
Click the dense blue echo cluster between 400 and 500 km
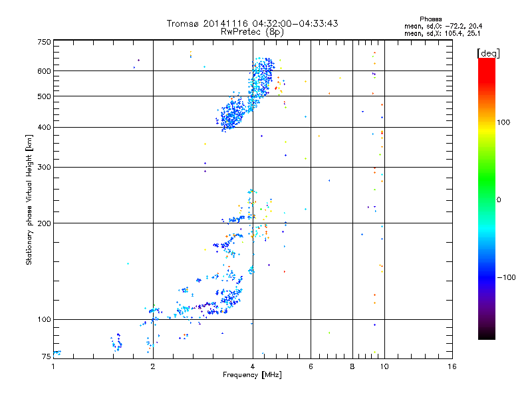click(231, 114)
